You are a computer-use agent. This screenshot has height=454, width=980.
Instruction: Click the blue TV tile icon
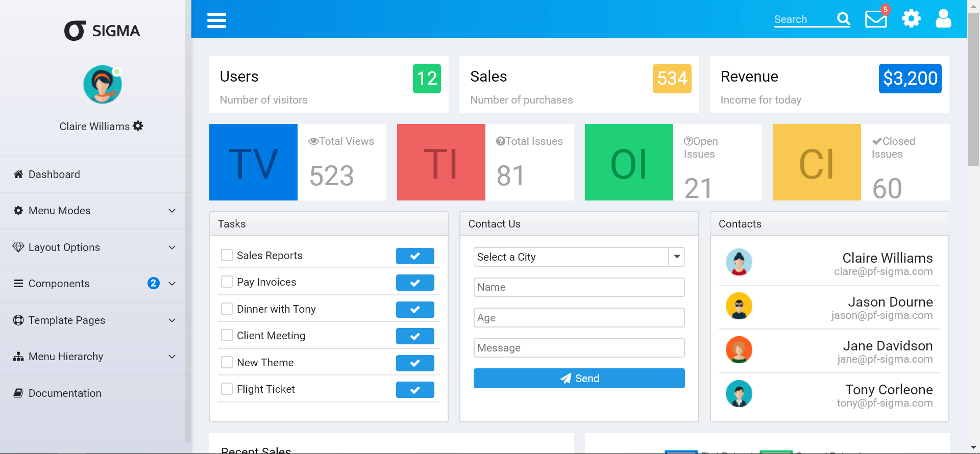pos(253,162)
